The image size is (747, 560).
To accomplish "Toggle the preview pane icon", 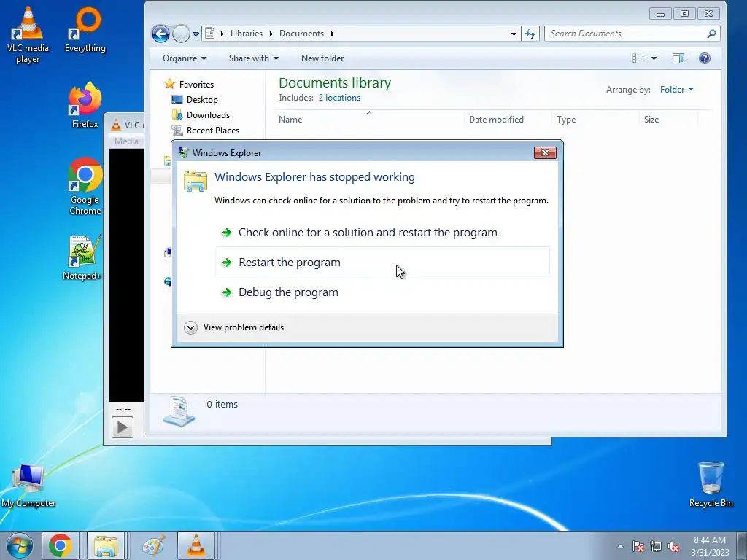I will (678, 58).
